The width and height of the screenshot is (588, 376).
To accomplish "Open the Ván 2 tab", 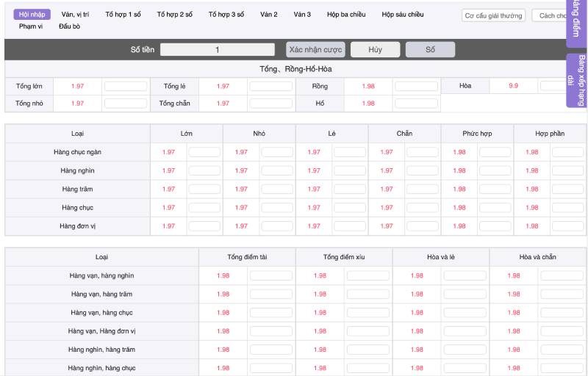I will tap(269, 15).
